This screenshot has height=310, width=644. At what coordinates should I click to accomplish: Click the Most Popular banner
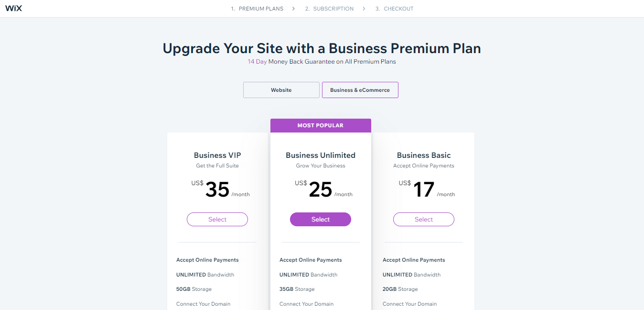coord(320,125)
